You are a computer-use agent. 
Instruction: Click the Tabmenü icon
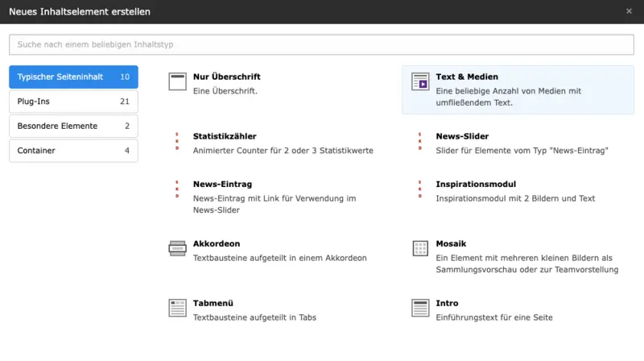[177, 308]
